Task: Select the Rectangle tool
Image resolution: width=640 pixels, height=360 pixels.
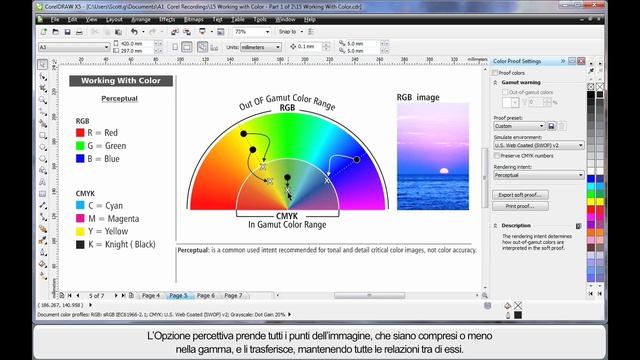Action: pyautogui.click(x=42, y=135)
